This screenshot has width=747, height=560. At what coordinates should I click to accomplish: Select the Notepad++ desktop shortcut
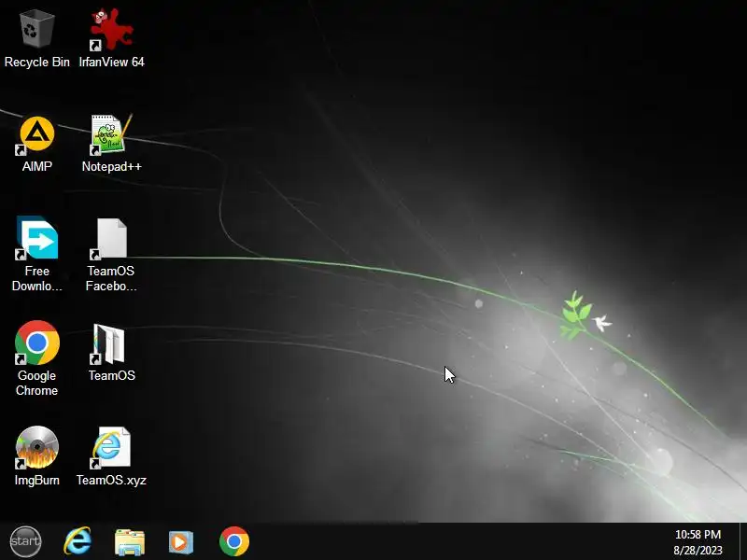click(x=111, y=143)
